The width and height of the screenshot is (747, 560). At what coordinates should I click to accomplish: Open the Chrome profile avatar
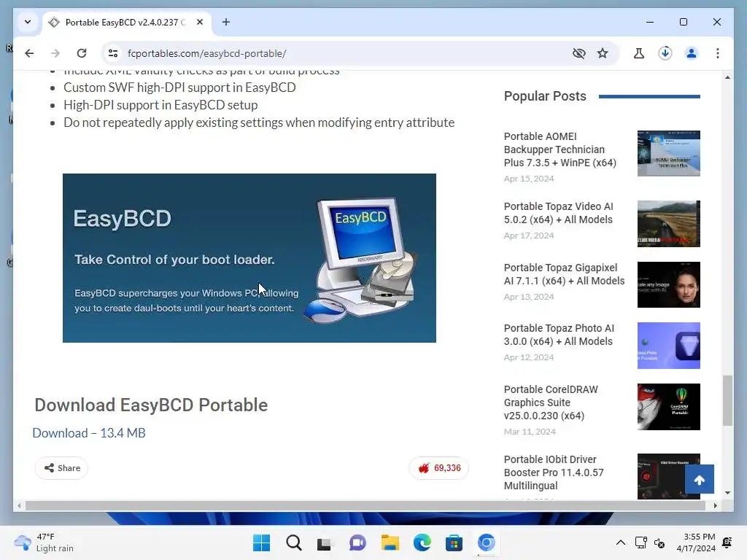pyautogui.click(x=692, y=53)
